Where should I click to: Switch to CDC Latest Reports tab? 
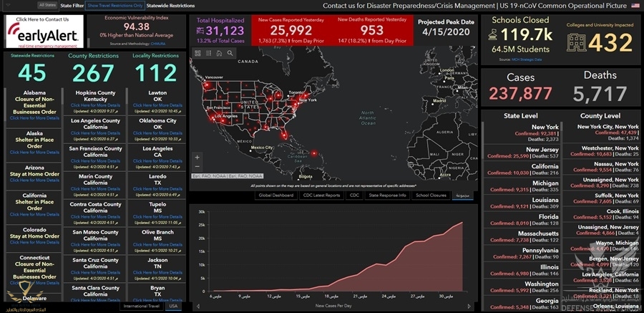coord(321,196)
